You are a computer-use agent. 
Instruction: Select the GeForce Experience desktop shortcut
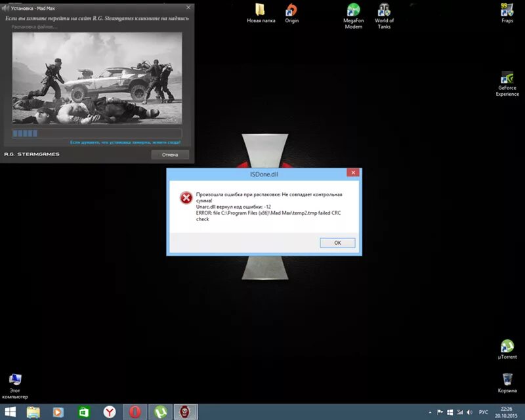pos(507,84)
